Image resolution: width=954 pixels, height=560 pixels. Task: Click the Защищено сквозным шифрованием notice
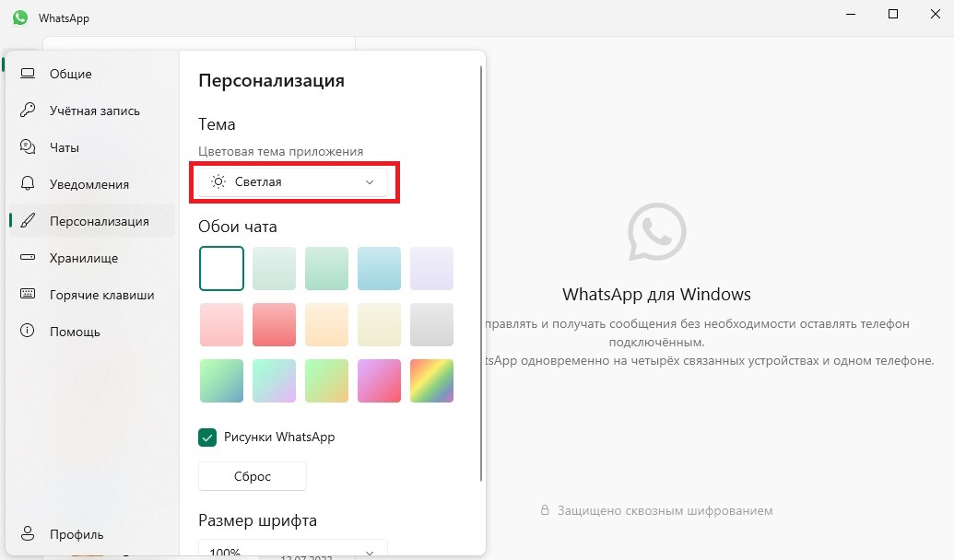pos(665,511)
